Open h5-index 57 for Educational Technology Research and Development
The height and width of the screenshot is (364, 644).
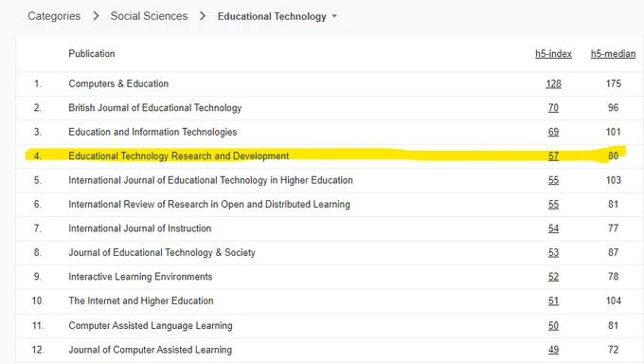pos(553,156)
